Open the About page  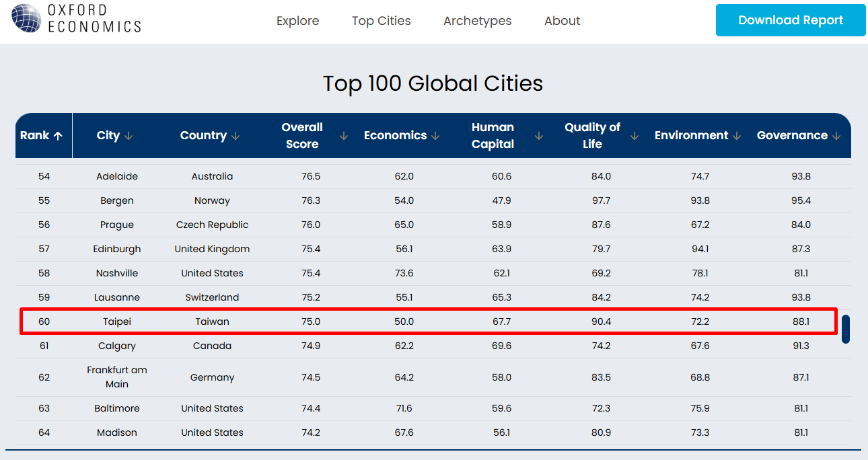point(562,21)
